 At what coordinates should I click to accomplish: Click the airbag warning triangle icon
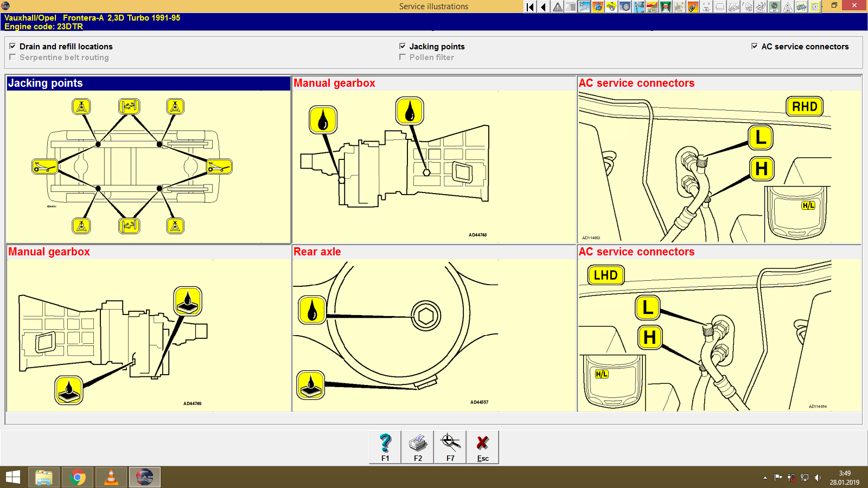(x=787, y=7)
